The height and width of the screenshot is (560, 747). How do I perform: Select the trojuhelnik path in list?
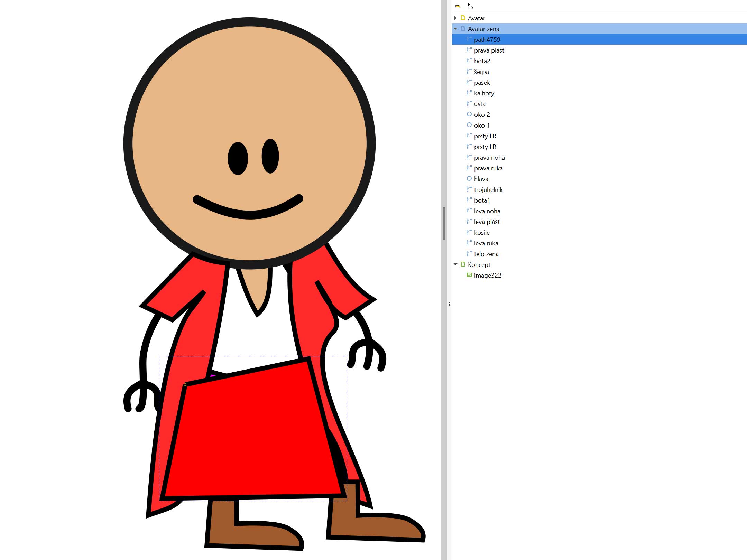coord(488,190)
